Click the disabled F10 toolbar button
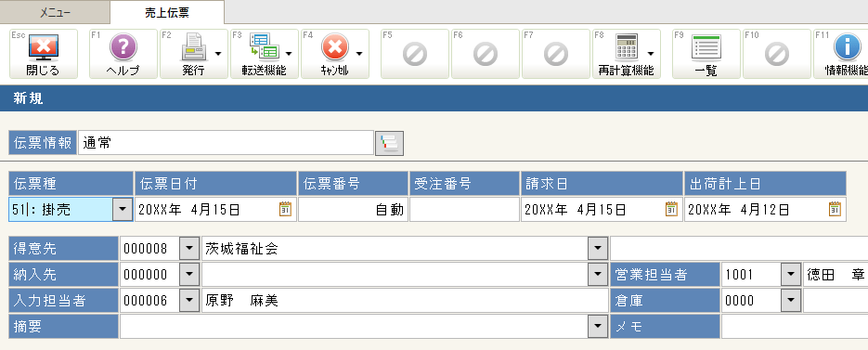Screen dimensions: 868x350 [x=777, y=54]
